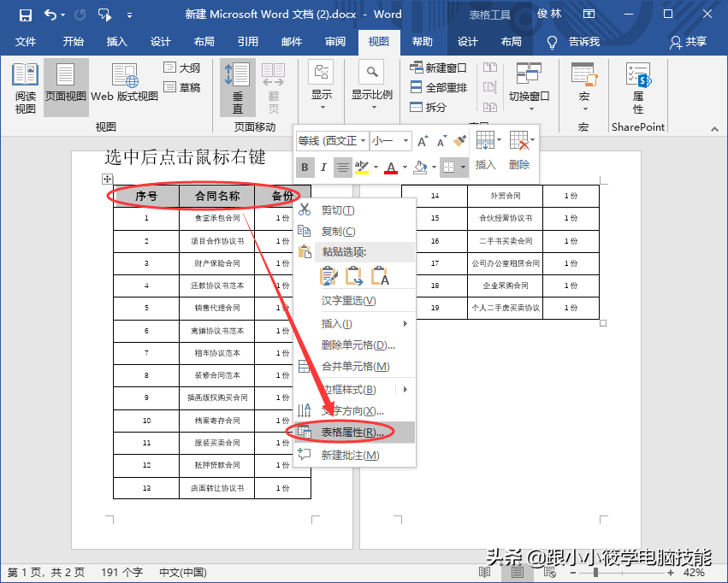Click zoom in plus button
The image size is (728, 583).
[x=671, y=573]
